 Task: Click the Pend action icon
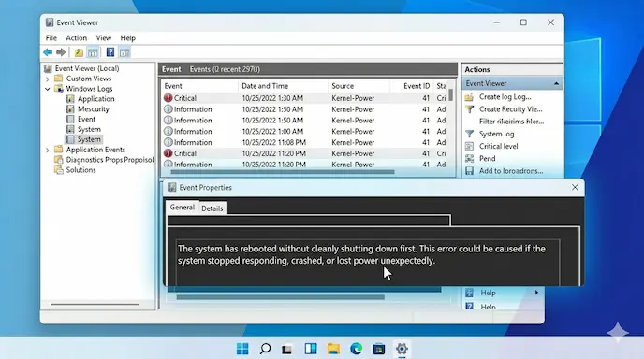point(469,159)
